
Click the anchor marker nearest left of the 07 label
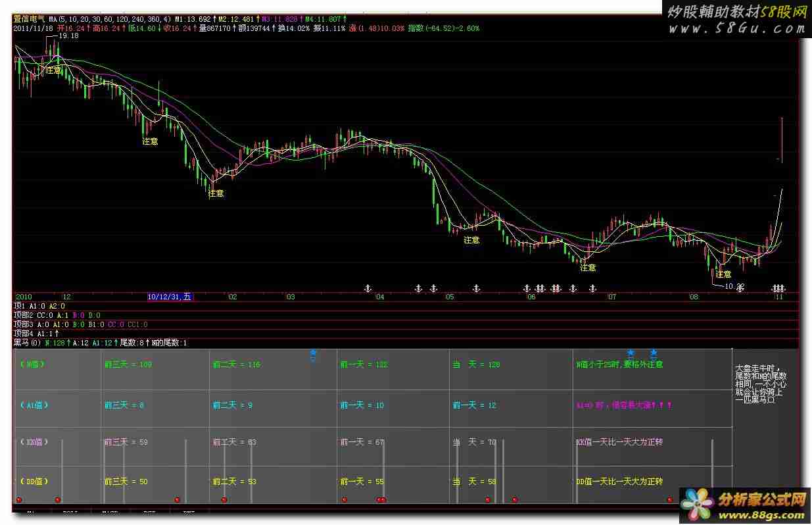pos(592,288)
